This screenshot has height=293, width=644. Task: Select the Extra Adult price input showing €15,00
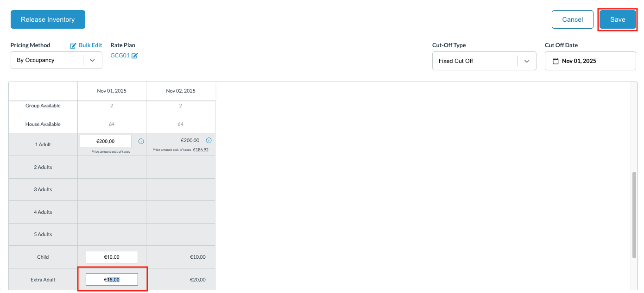click(111, 279)
